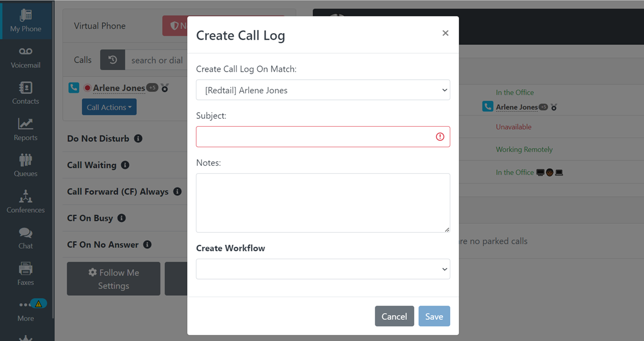This screenshot has width=644, height=341.
Task: Click inside the Notes text area
Action: 323,203
